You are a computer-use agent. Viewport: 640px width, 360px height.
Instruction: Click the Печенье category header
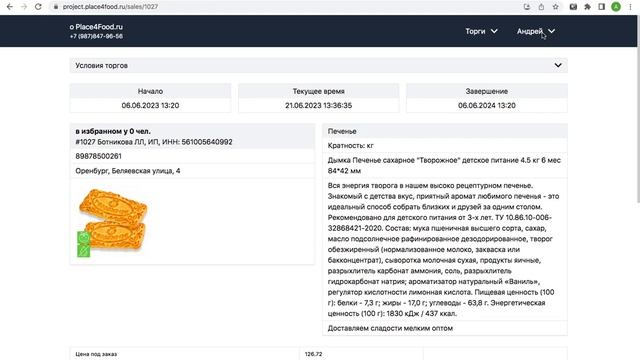445,131
